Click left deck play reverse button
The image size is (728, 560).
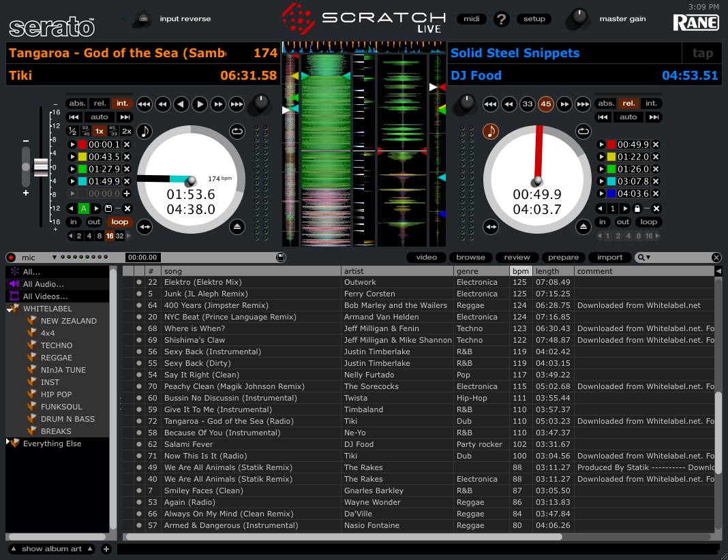(x=181, y=104)
